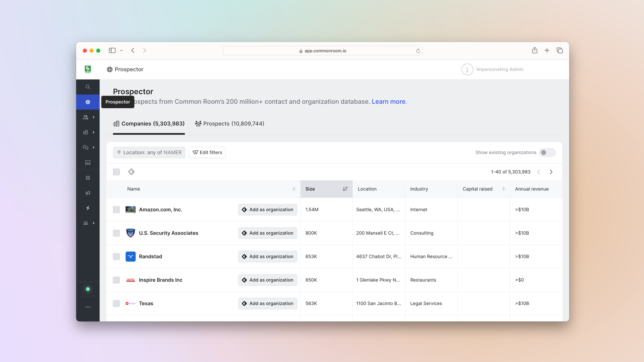
Task: Expand the organizations sidebar submenu arrow
Action: (x=94, y=132)
